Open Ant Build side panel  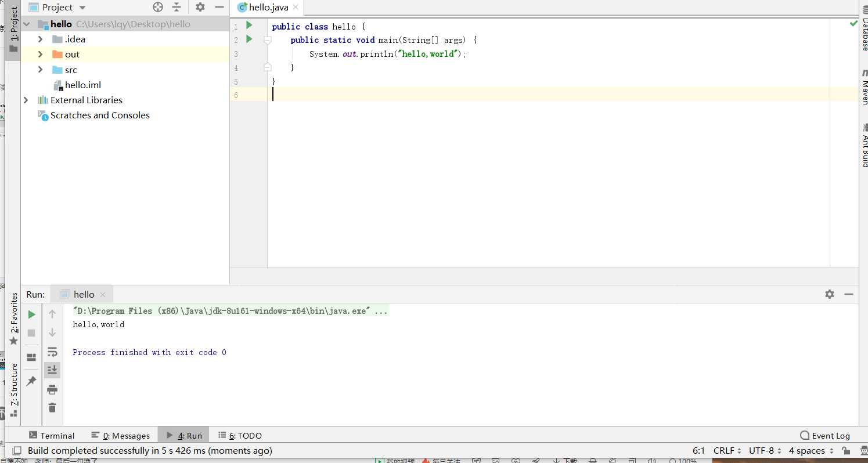(864, 145)
